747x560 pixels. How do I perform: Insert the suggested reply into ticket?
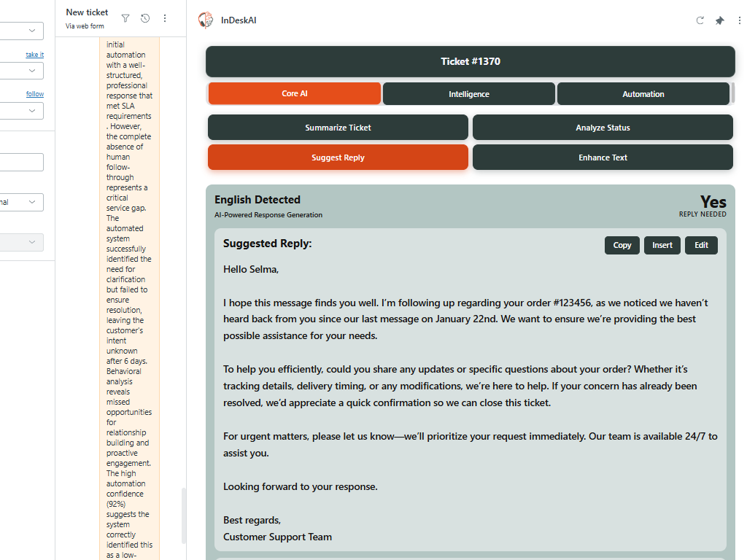(662, 245)
